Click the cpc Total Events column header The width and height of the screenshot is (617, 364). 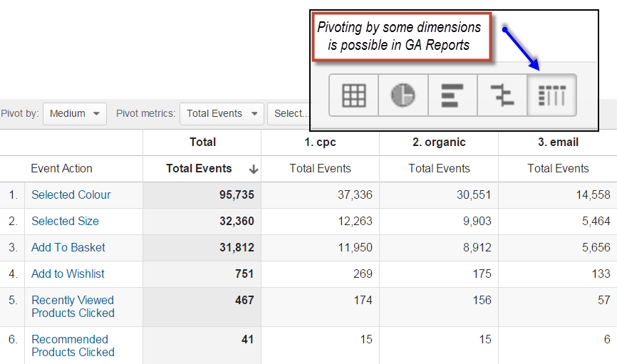click(x=320, y=168)
